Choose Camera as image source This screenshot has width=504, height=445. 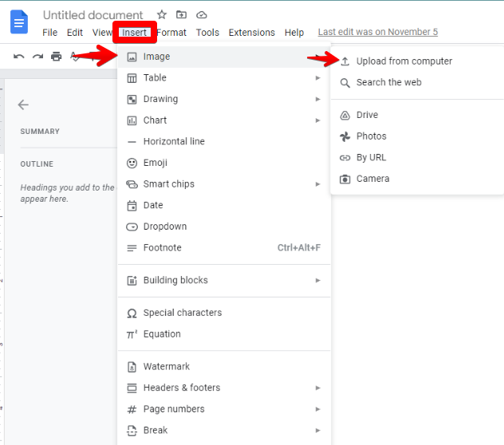pos(372,179)
